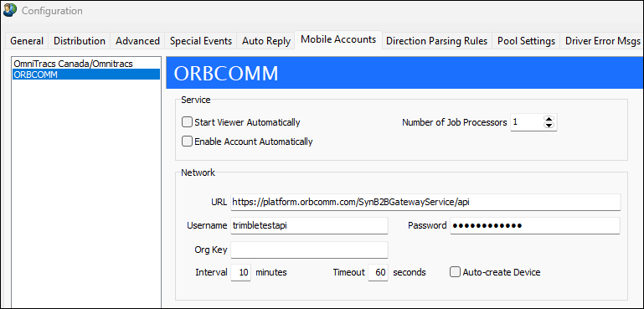Switch to the Distribution tab
644x309 pixels.
pyautogui.click(x=80, y=41)
